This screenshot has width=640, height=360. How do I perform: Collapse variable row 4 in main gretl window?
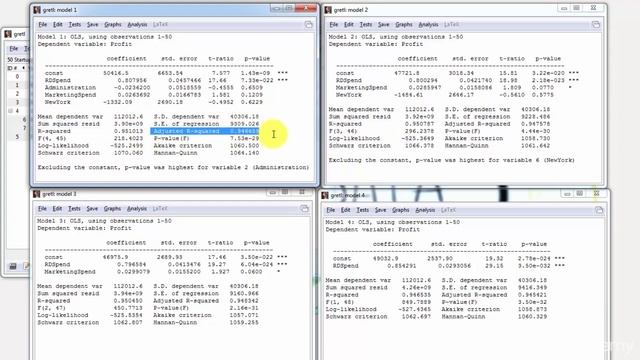[x=11, y=111]
